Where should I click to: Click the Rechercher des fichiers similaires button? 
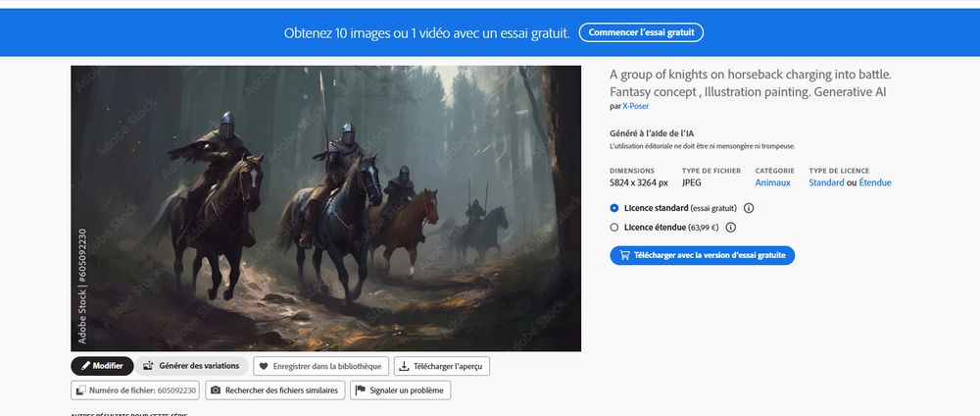[x=275, y=390]
